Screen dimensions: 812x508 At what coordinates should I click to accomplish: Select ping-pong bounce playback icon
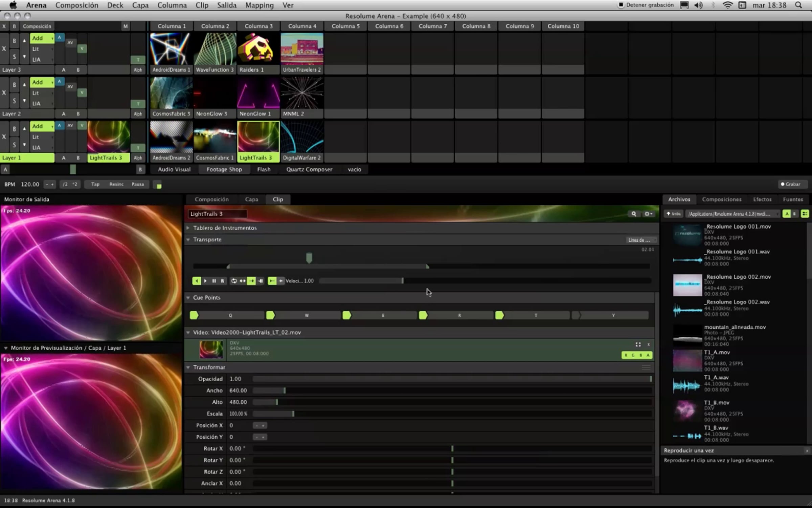click(243, 281)
